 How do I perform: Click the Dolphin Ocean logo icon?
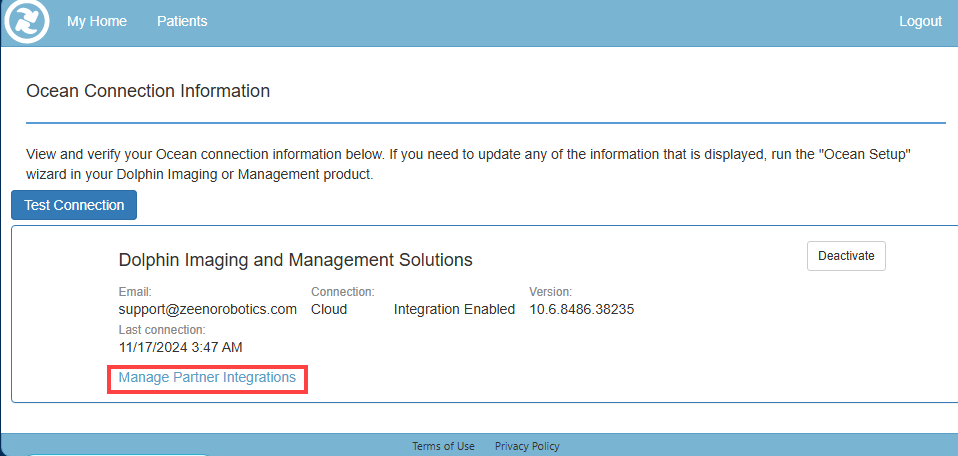(27, 22)
